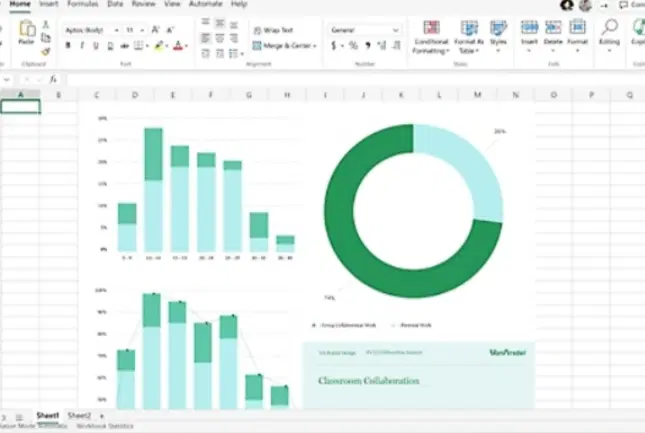Toggle Italic formatting
This screenshot has height=433, width=645.
[82, 46]
